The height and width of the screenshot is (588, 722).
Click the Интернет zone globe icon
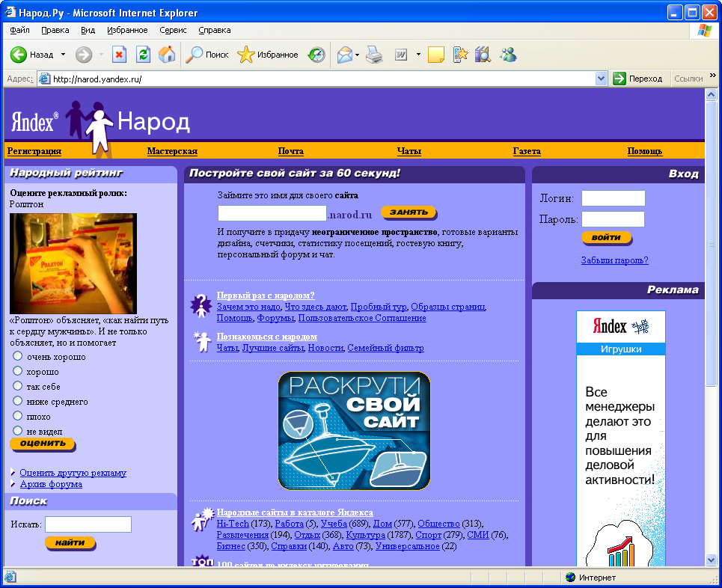click(571, 578)
